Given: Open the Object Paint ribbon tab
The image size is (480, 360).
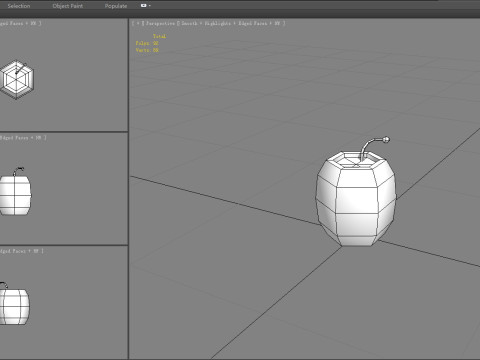Looking at the screenshot, I should tap(68, 6).
